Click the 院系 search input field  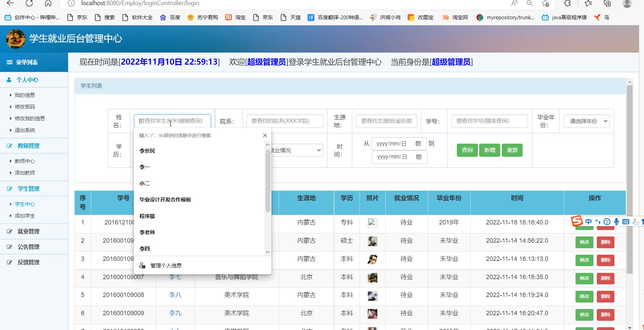tap(285, 121)
